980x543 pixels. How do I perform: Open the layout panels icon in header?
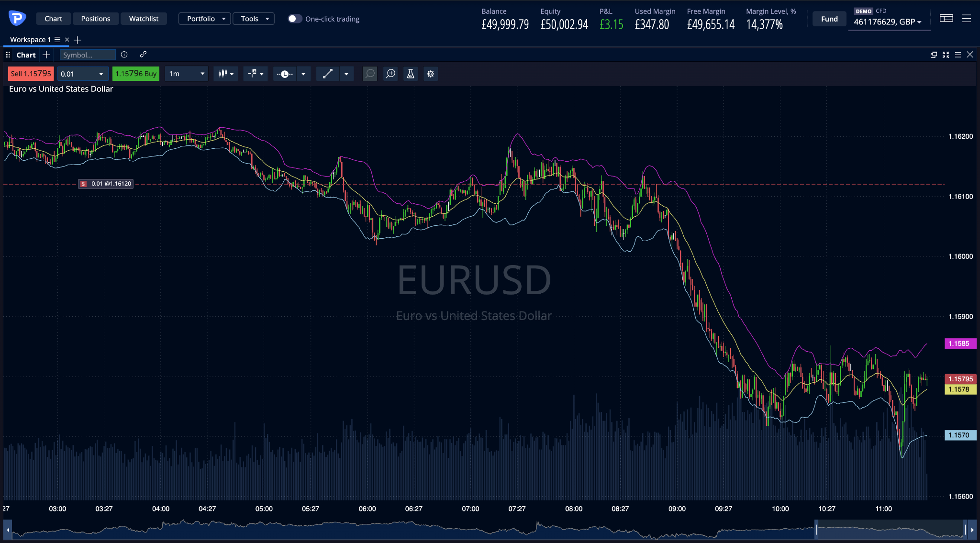click(946, 18)
